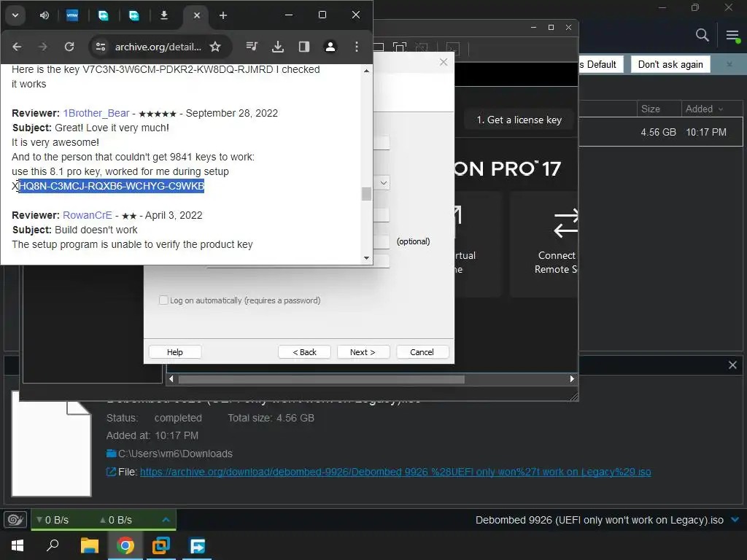Click scroll up arrow in Chrome page
This screenshot has height=560, width=747.
[x=366, y=71]
